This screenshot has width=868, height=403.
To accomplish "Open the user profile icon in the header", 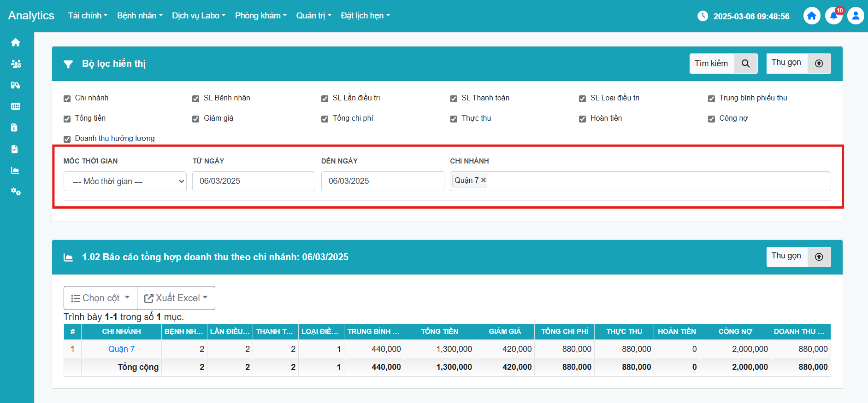I will tap(856, 16).
